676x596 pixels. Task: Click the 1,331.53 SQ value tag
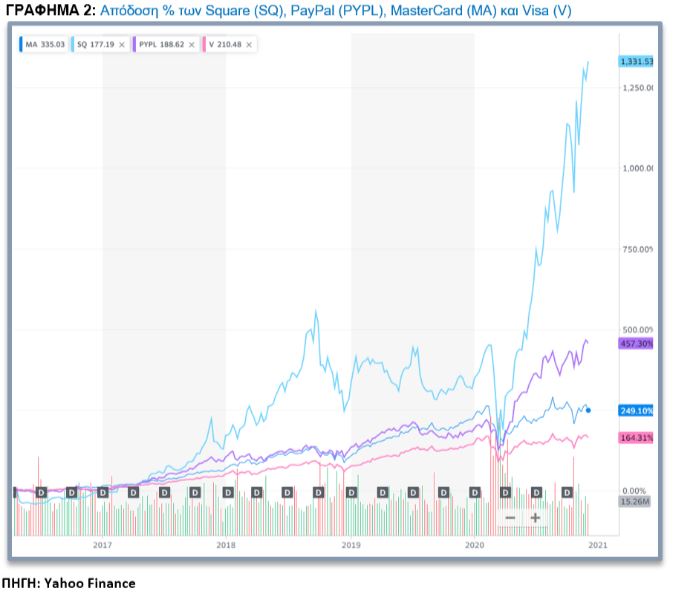pyautogui.click(x=636, y=62)
